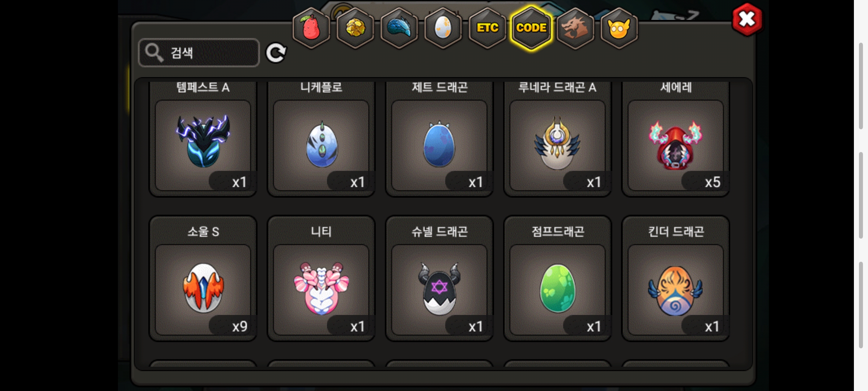Open the ETC category tab
Image resolution: width=868 pixels, height=391 pixels.
(487, 28)
